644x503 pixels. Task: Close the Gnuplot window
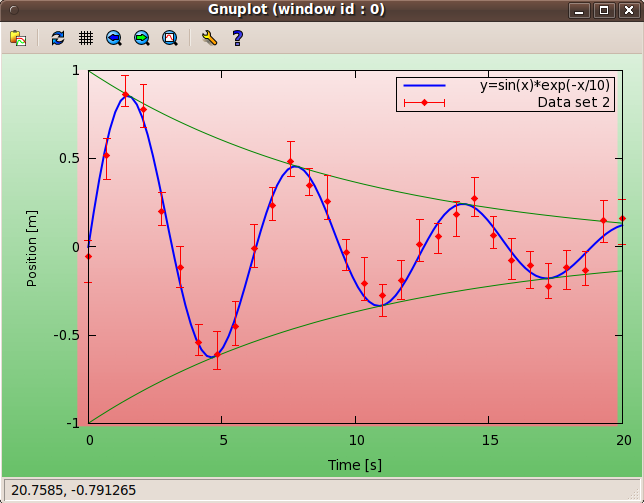[x=629, y=10]
